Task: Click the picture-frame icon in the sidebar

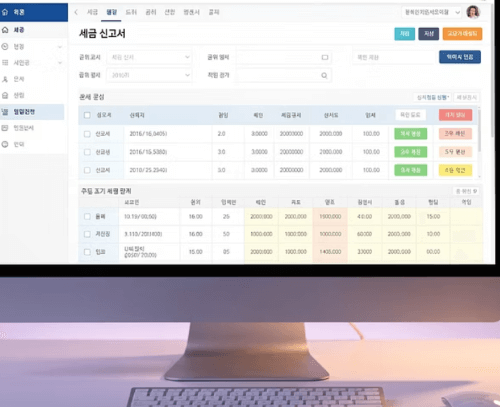Action: 5,128
